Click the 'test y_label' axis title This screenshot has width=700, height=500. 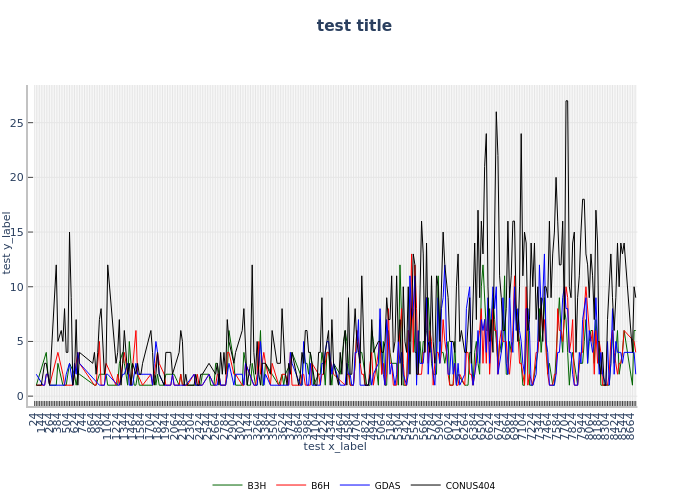8,242
